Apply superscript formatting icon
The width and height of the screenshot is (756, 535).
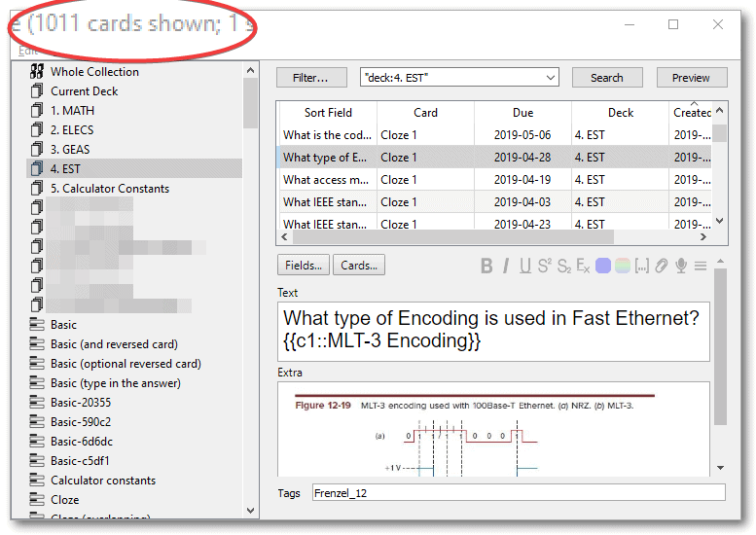(x=544, y=266)
